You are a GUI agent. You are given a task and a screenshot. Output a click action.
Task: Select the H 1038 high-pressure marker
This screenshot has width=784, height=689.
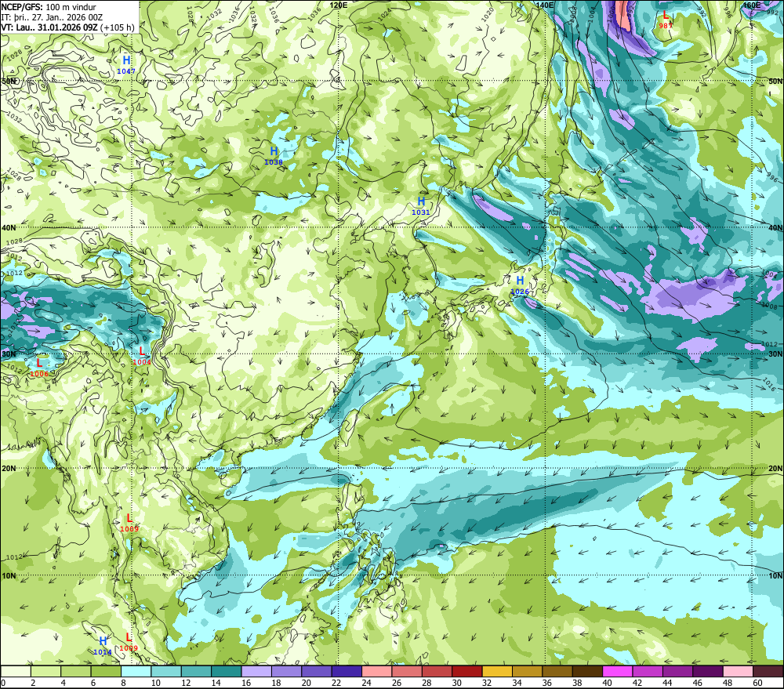tap(274, 155)
